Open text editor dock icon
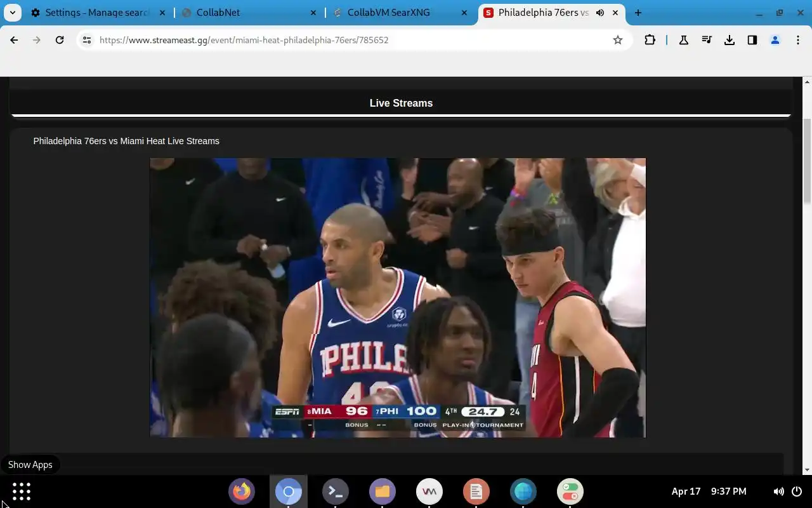Screen dimensions: 812x508 click(476, 491)
